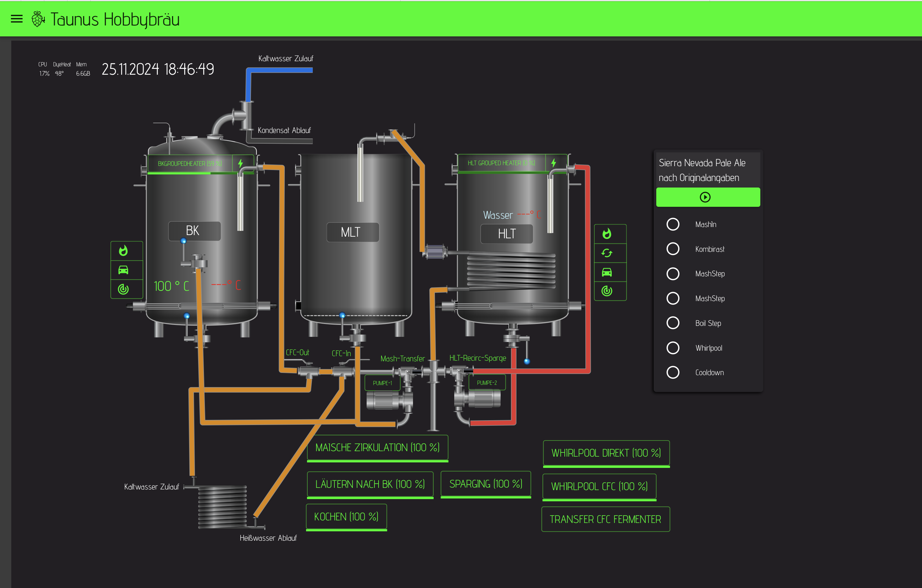Open the hamburger navigation menu
Image resolution: width=922 pixels, height=588 pixels.
click(x=16, y=19)
